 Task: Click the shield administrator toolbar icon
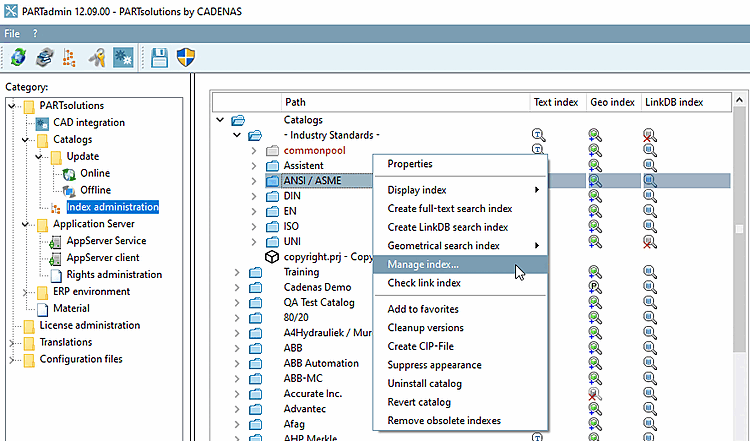[x=186, y=57]
